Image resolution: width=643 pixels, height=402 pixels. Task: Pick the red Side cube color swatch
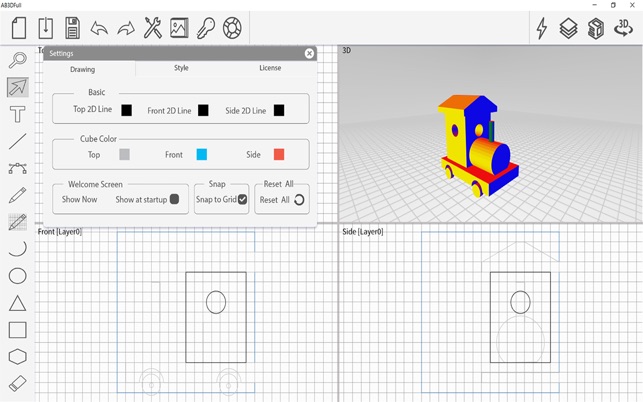pos(279,154)
